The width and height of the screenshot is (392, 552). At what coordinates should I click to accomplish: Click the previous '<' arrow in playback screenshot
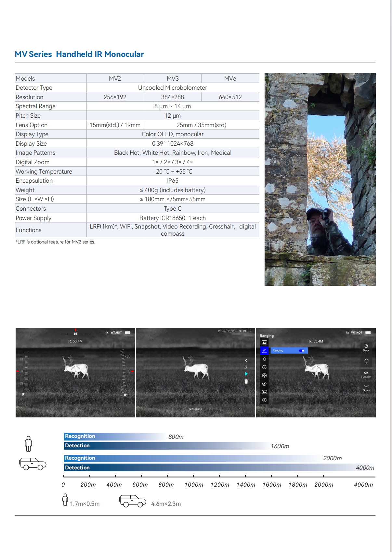[x=246, y=361]
